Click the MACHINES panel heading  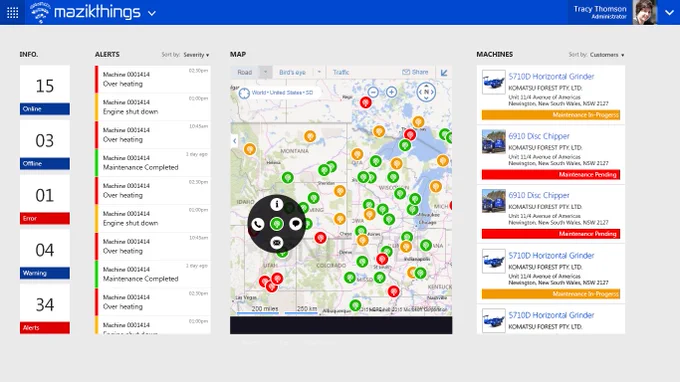(494, 54)
